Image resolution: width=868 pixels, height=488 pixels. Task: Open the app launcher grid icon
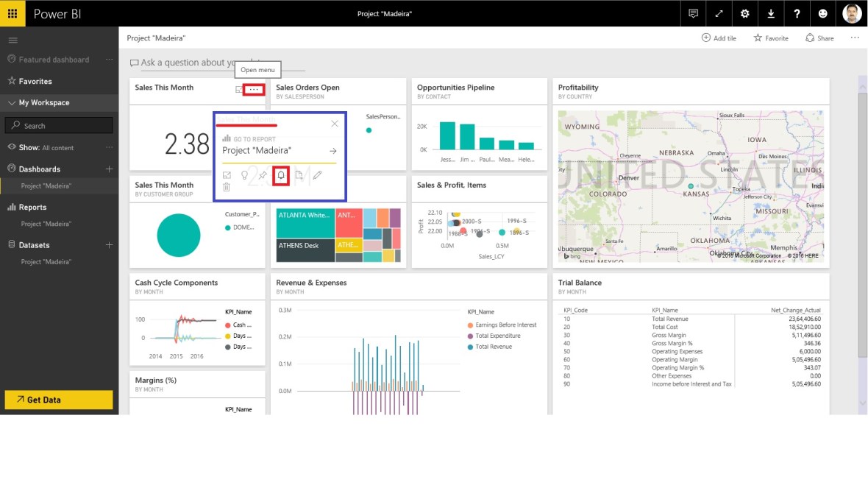13,13
